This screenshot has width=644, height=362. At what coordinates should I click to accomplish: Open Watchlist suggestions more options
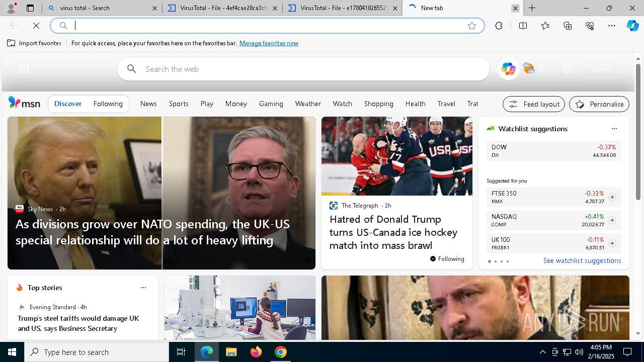[614, 129]
